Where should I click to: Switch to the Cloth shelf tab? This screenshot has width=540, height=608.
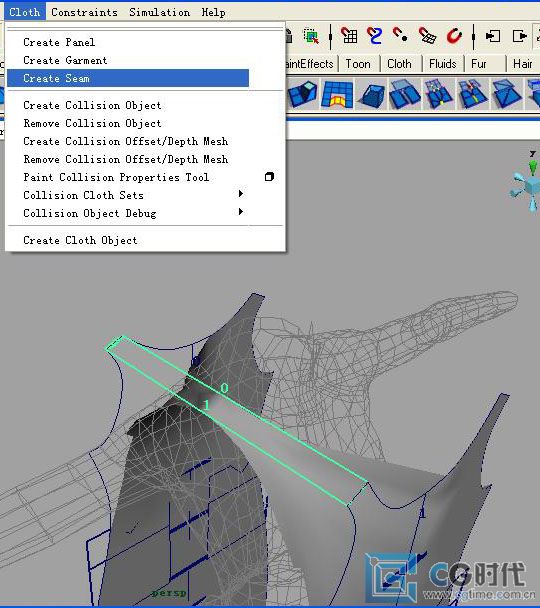[x=400, y=64]
